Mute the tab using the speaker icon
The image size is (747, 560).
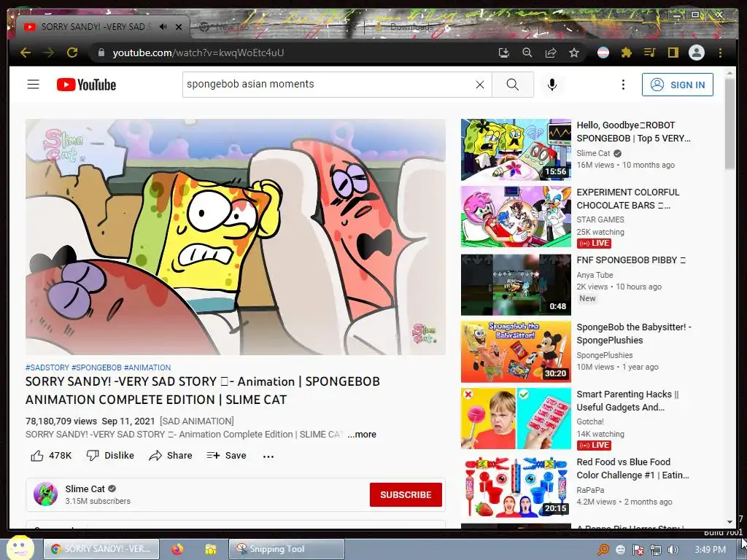coord(163,27)
